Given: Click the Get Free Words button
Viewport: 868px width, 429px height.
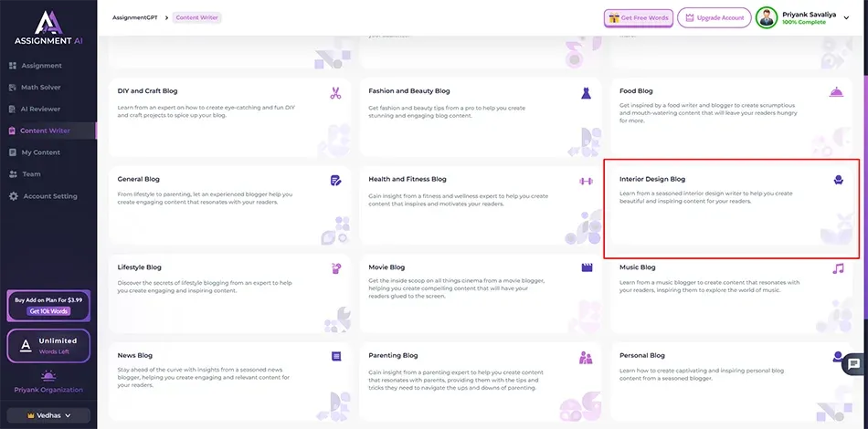Looking at the screenshot, I should coord(637,17).
